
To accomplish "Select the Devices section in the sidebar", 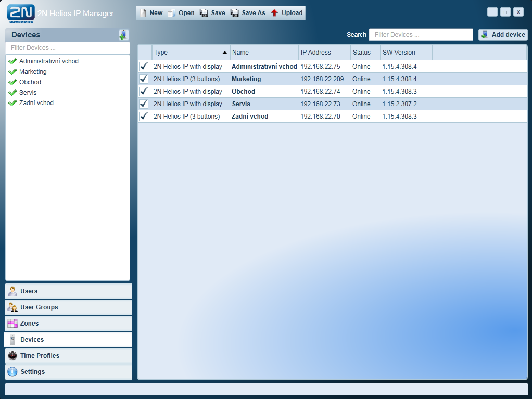I will (68, 340).
